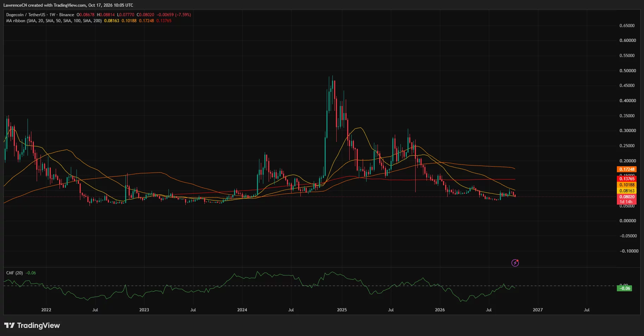The width and height of the screenshot is (644, 336).
Task: Click the 0.65000 price scale label
Action: [x=627, y=26]
